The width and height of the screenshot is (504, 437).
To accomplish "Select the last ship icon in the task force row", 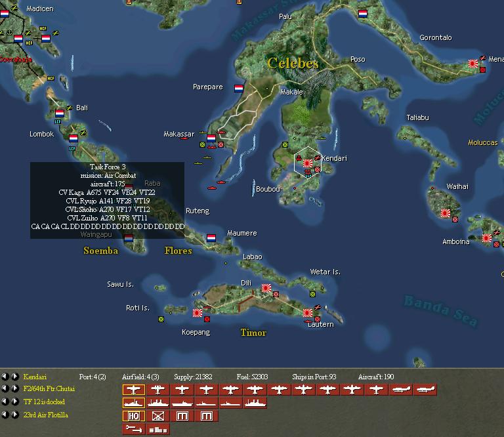I will [x=255, y=403].
